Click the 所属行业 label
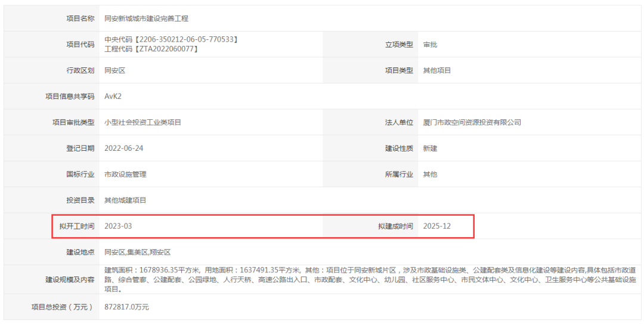Screen dimensions: 644x326 tap(399, 174)
